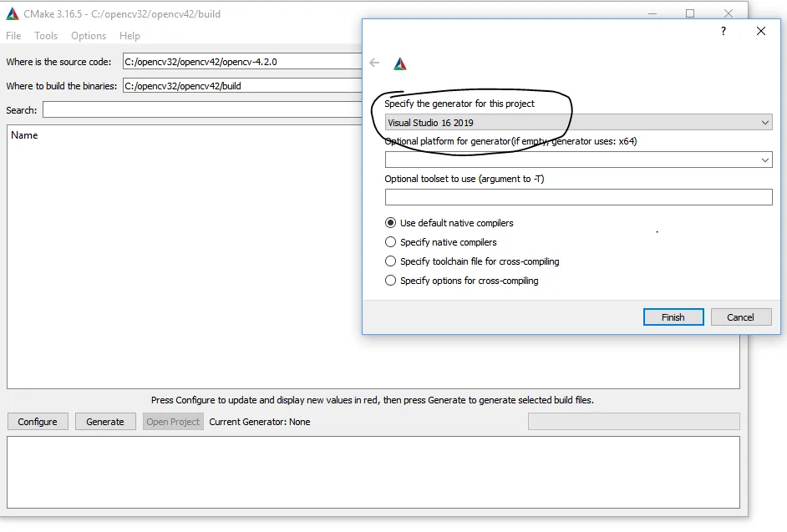
Task: Click the CMake logo in the dialog header
Action: 400,63
